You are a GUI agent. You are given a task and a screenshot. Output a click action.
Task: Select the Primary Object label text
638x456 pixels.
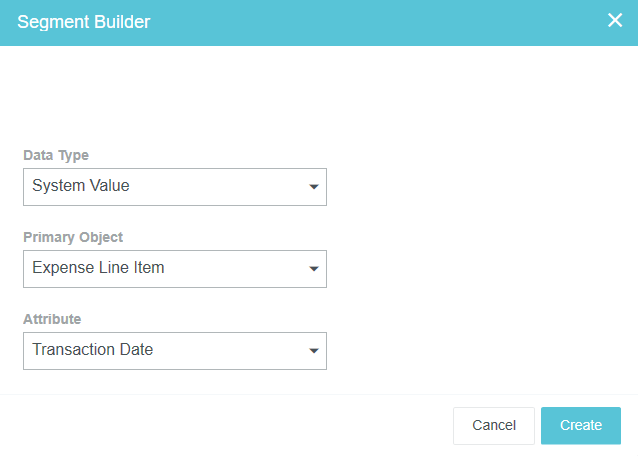[73, 238]
